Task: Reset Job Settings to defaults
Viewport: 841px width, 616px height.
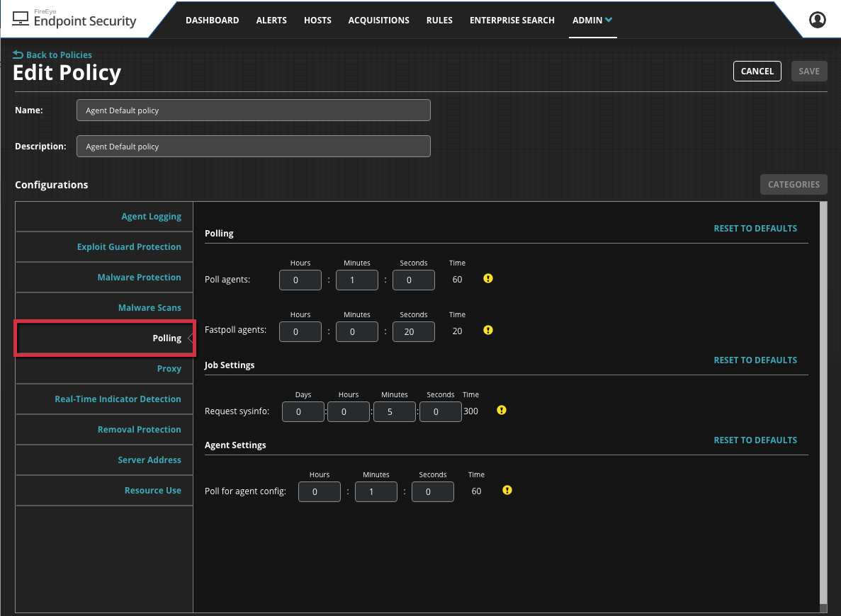Action: coord(755,360)
